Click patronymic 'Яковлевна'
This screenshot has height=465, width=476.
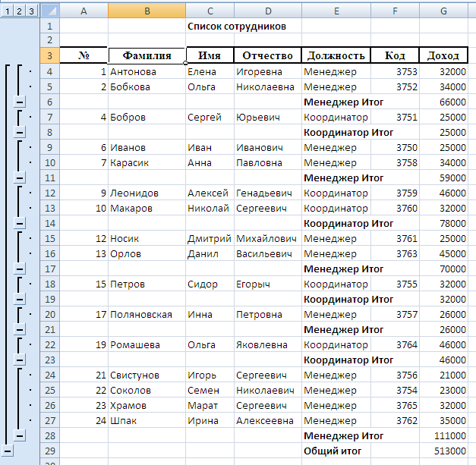pos(268,345)
